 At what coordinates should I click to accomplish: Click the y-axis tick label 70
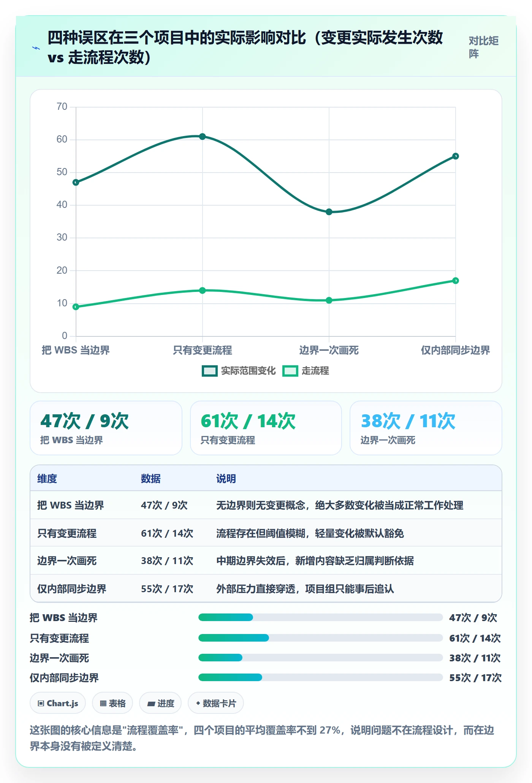tap(62, 106)
